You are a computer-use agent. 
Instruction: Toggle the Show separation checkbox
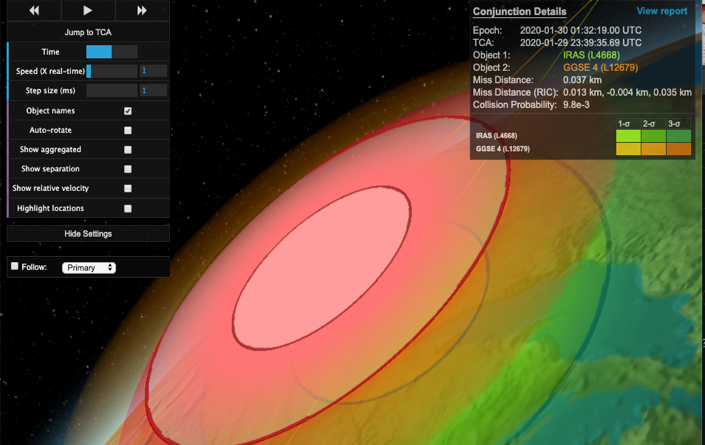[x=128, y=169]
